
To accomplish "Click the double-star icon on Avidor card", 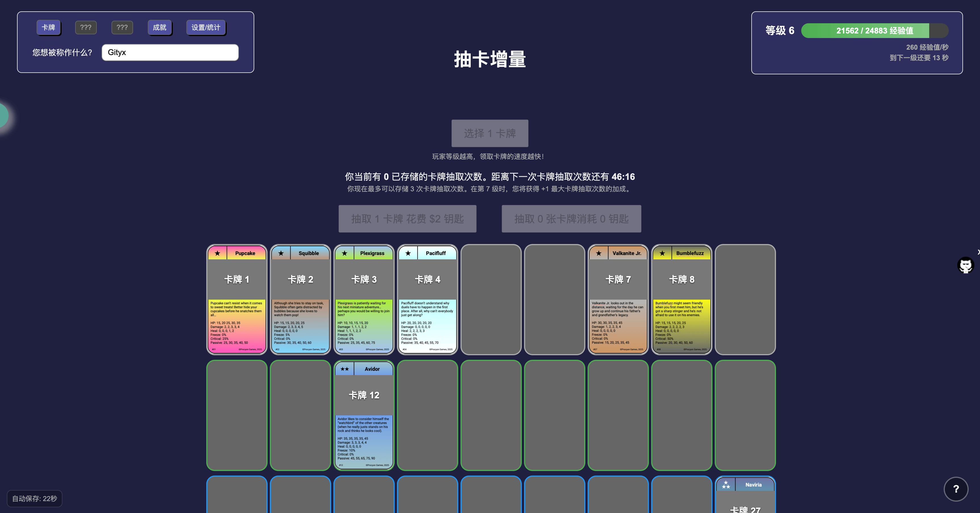I will tap(344, 369).
